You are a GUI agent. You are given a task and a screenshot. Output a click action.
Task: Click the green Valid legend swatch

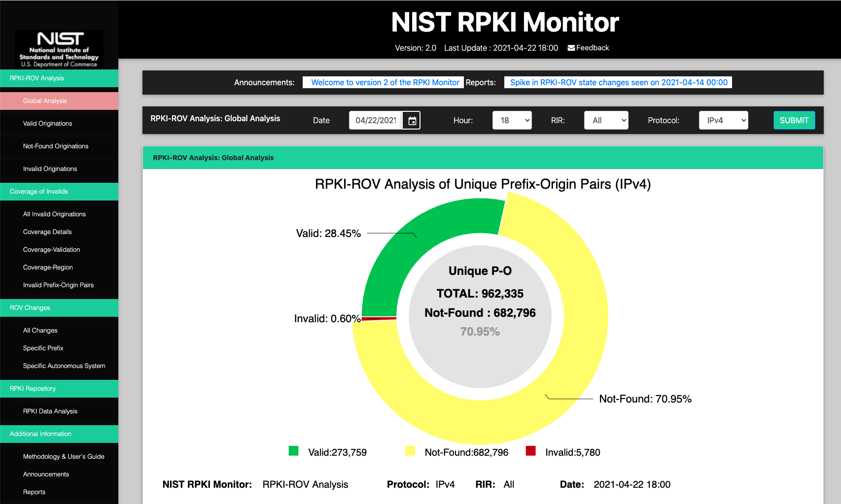(x=293, y=451)
